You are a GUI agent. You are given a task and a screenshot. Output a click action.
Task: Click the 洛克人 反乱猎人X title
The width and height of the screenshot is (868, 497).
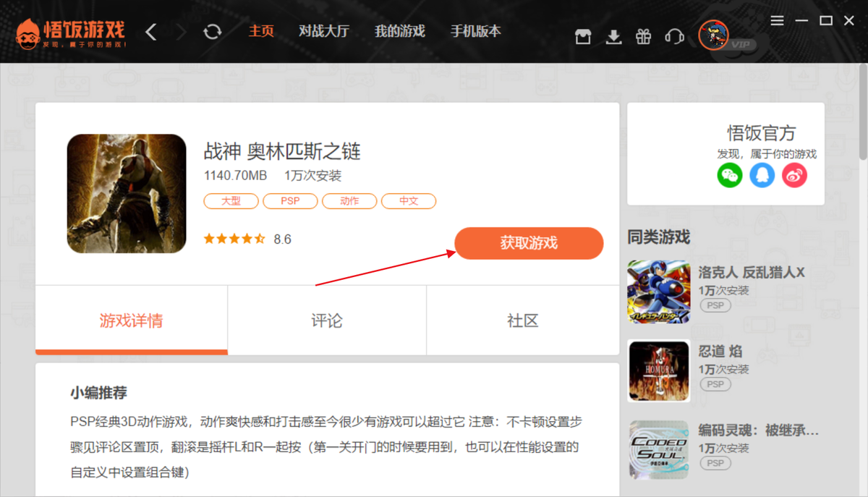point(752,273)
